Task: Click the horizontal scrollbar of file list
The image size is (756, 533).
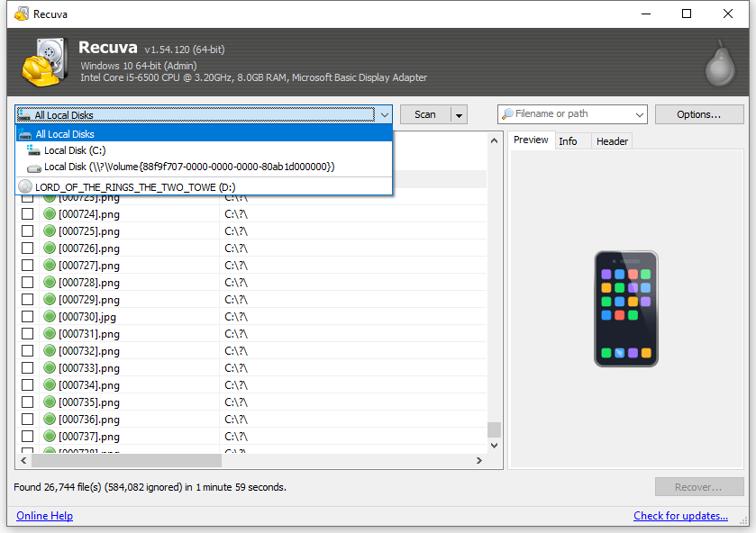Action: [x=126, y=460]
